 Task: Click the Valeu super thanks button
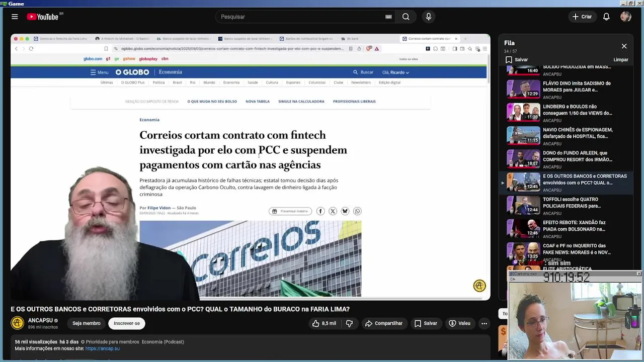click(459, 323)
